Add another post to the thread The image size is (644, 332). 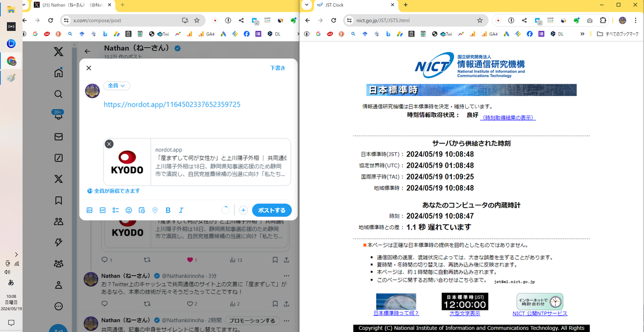[x=243, y=210]
